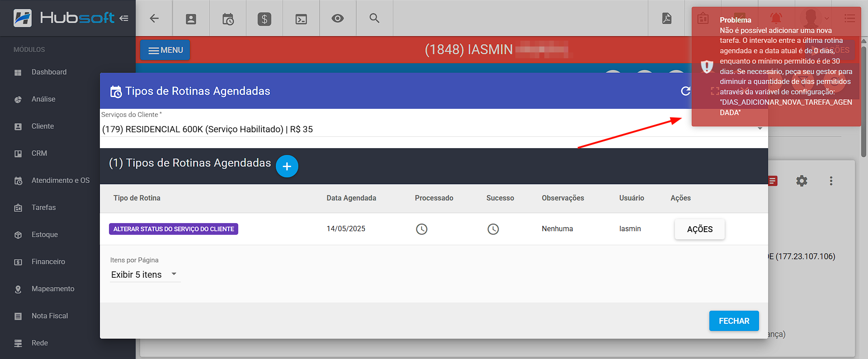The image size is (868, 359).
Task: Add new scheduled routine with plus button
Action: (x=287, y=166)
